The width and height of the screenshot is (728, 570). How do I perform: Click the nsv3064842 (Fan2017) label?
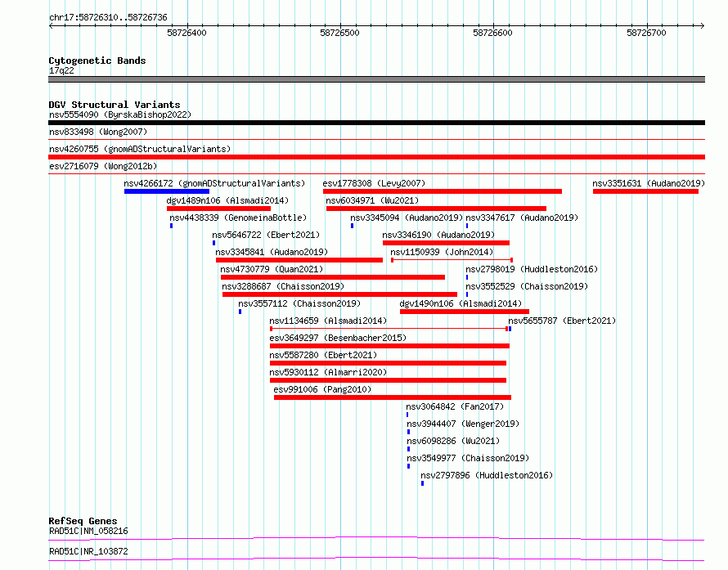tap(455, 406)
